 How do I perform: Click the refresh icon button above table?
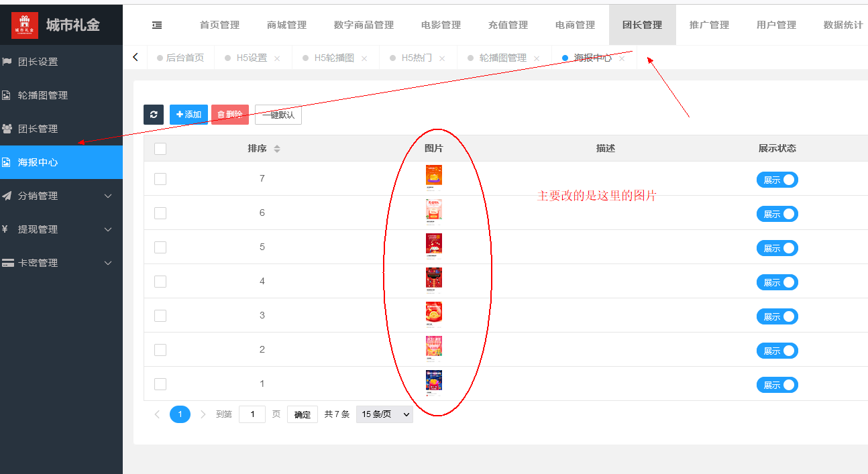pos(154,115)
